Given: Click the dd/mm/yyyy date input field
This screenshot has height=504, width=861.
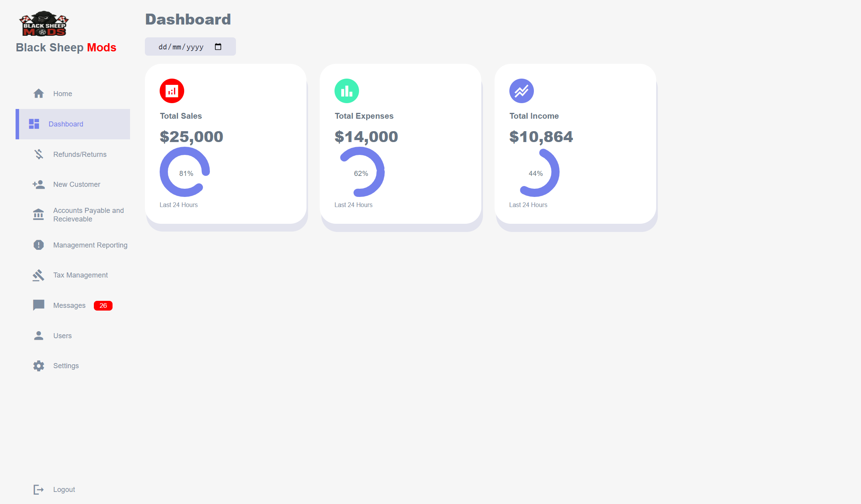Looking at the screenshot, I should 181,47.
